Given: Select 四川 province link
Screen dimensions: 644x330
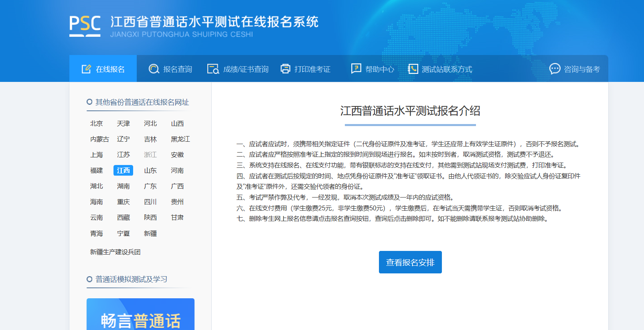Looking at the screenshot, I should click(150, 202).
